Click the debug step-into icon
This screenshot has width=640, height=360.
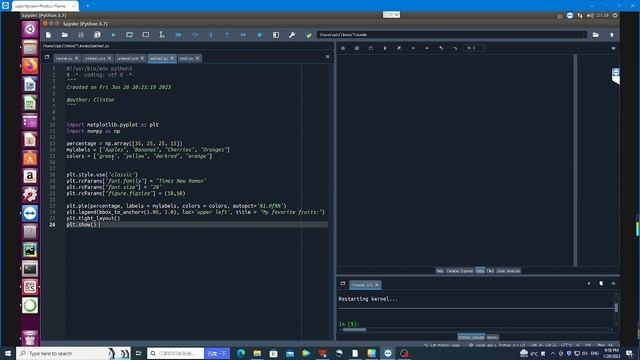tap(211, 35)
